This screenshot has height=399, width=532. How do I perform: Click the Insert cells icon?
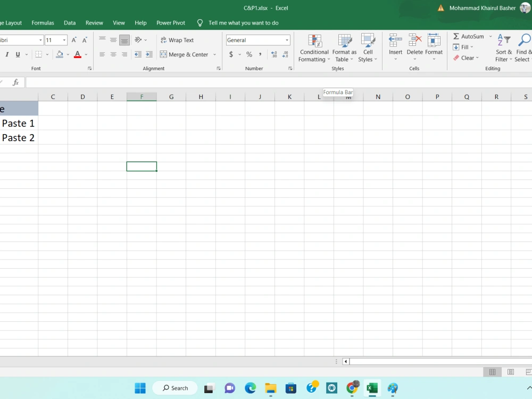tap(395, 40)
